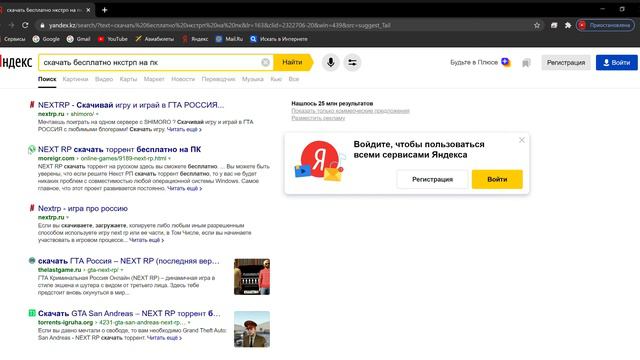The height and width of the screenshot is (360, 640).
Task: Open the Будьте в Плюсе link
Action: click(474, 62)
